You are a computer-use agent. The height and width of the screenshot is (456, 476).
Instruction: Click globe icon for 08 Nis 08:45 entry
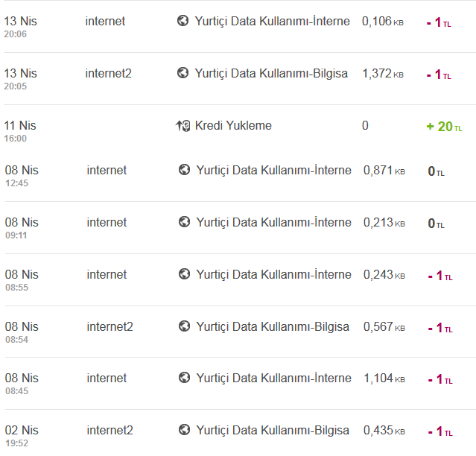184,378
